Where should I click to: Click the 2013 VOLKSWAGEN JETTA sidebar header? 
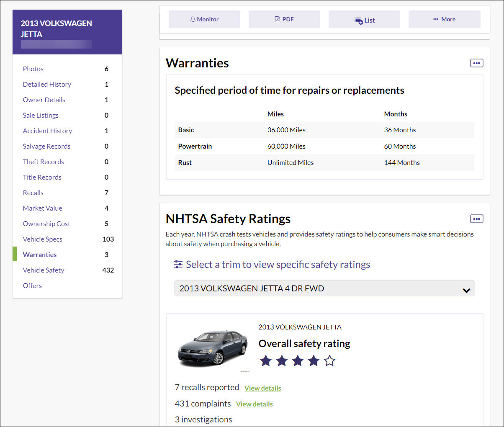click(67, 32)
